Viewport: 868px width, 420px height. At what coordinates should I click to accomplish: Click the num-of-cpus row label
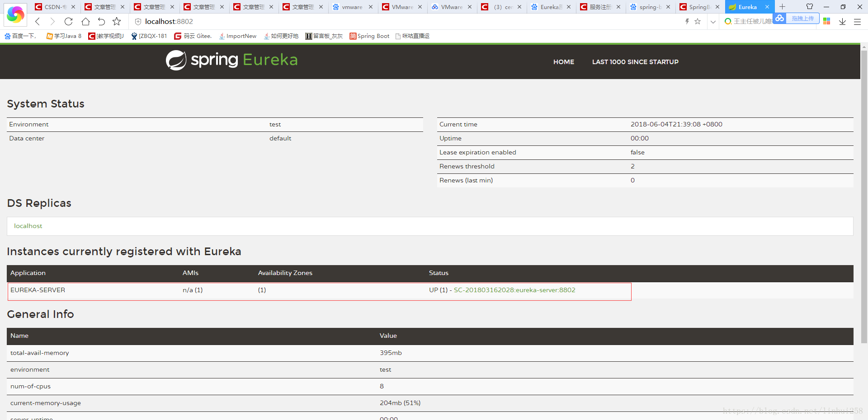[30, 386]
